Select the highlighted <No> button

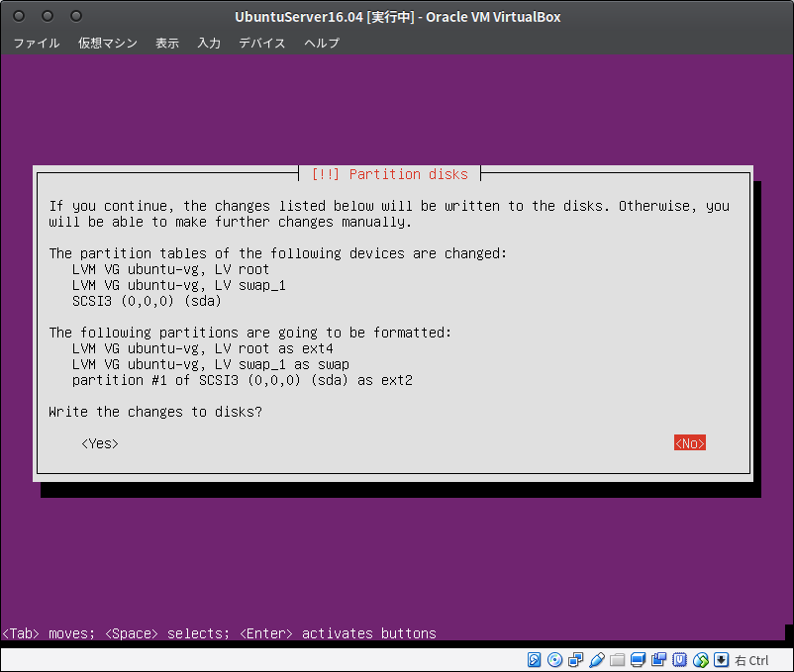(x=690, y=443)
